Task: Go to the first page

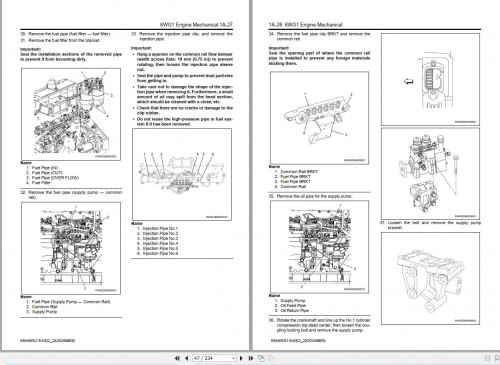Action: pyautogui.click(x=177, y=358)
